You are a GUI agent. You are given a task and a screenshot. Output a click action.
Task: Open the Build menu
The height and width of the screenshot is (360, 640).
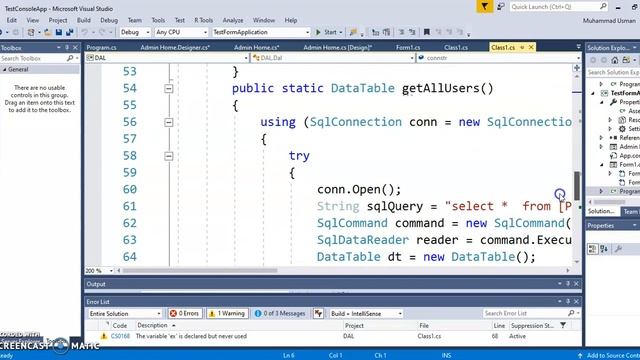coord(84,20)
